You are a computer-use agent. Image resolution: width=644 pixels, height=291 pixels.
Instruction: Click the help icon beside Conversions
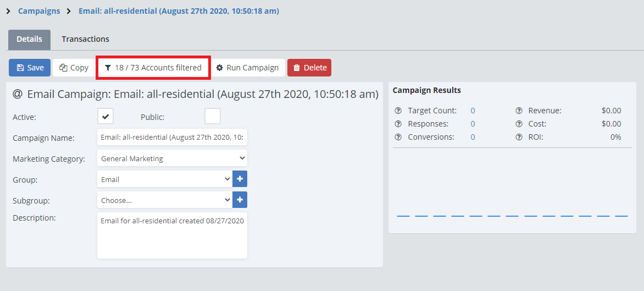[x=398, y=138]
